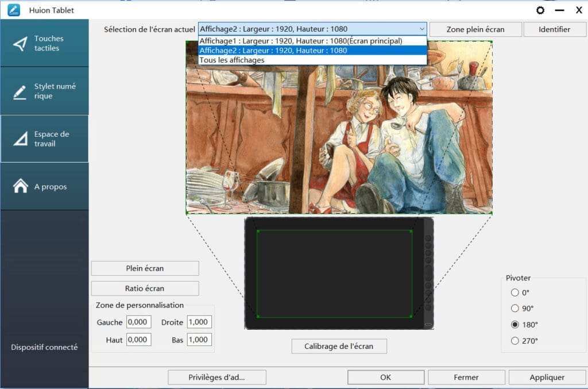Screen dimensions: 588x389
Task: Click the Bas value field
Action: pos(199,340)
